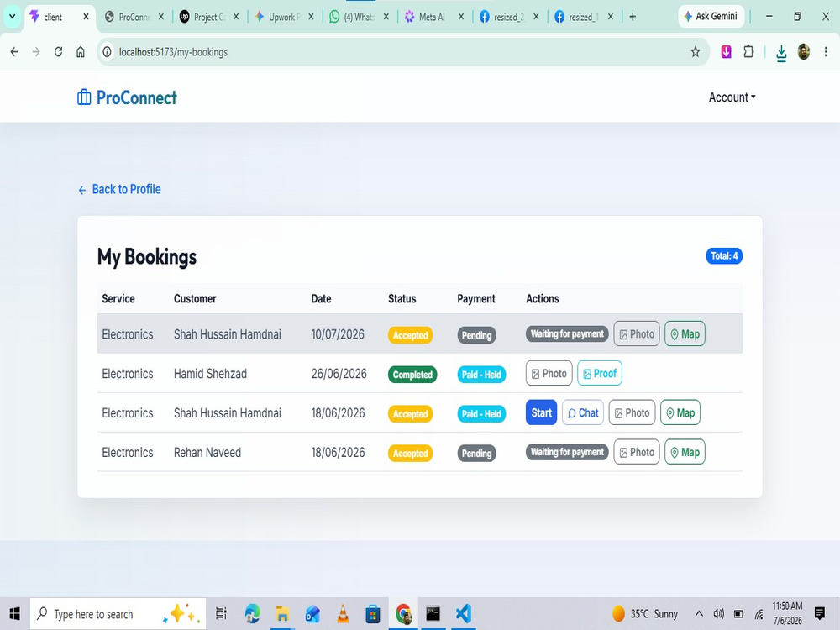Viewport: 840px width, 630px height.
Task: Select customer name Rehan Naveed
Action: [x=207, y=452]
